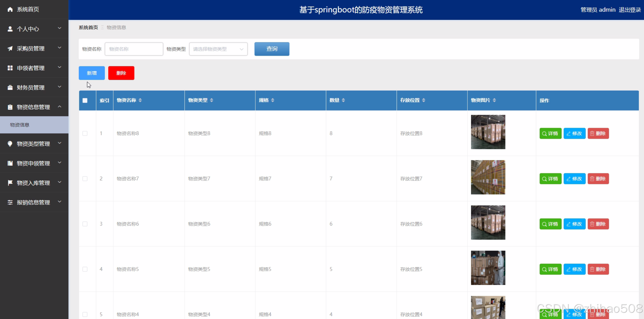Check the checkbox for row 物资名称8
The width and height of the screenshot is (644, 319).
[85, 133]
